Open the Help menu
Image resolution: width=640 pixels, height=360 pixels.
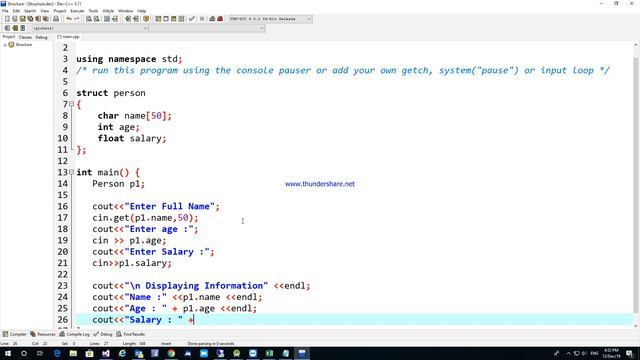(x=142, y=11)
